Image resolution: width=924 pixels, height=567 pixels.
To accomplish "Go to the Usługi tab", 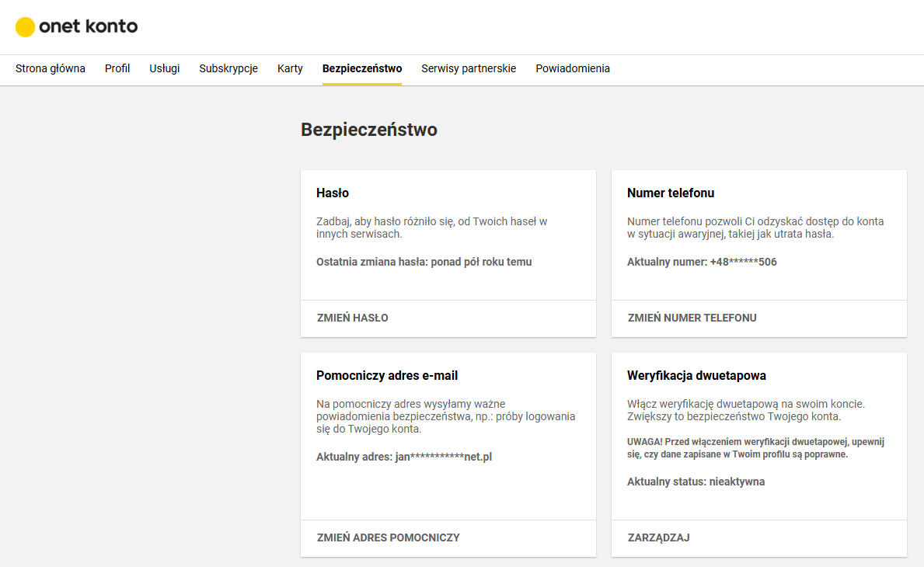I will coord(165,68).
